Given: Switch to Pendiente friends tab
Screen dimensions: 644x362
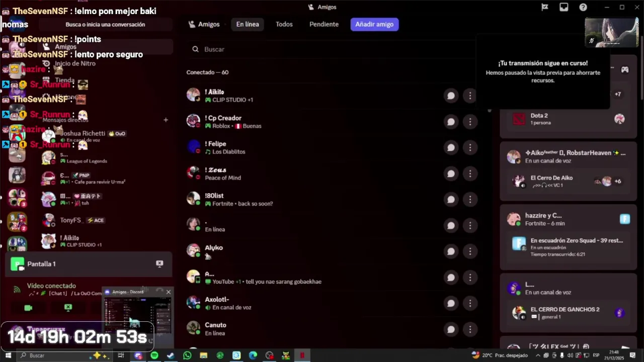Looking at the screenshot, I should point(324,24).
